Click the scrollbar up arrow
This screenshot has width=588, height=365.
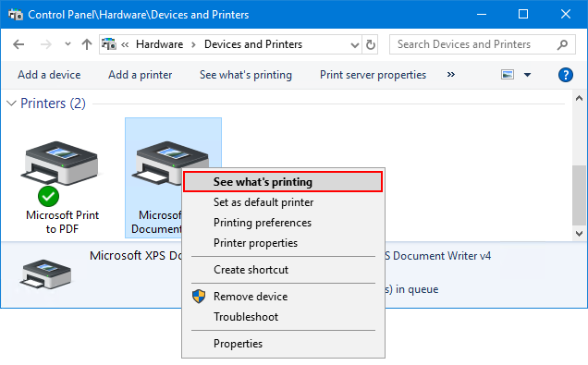click(579, 99)
